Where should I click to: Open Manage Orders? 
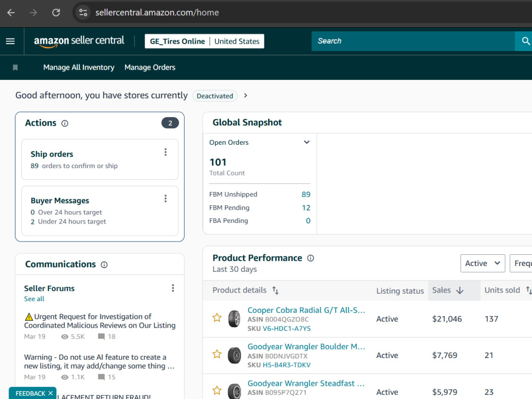[x=149, y=68]
